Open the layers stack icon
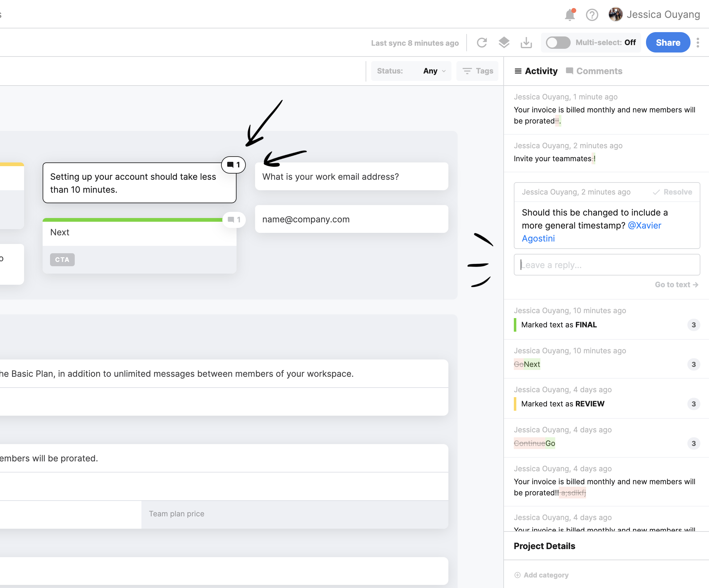Screen dimensions: 709x588 504,43
